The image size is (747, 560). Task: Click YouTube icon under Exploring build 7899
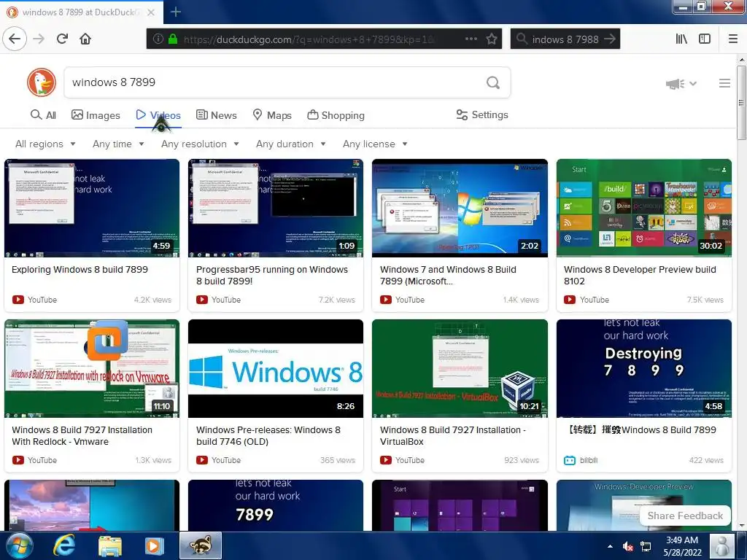[x=18, y=300]
